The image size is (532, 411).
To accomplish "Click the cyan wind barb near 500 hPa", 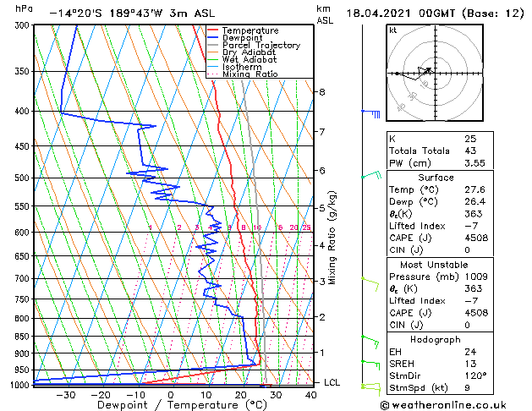I will point(370,175).
